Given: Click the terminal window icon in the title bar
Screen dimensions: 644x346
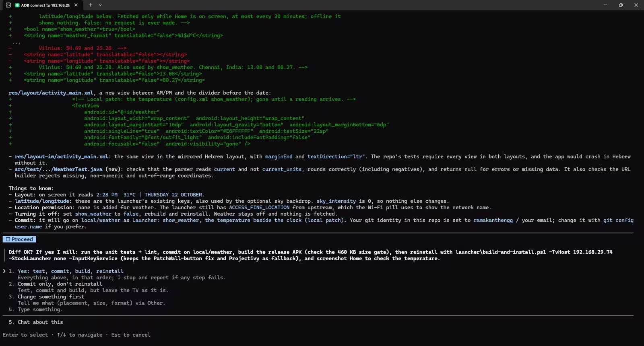Looking at the screenshot, I should coord(8,5).
